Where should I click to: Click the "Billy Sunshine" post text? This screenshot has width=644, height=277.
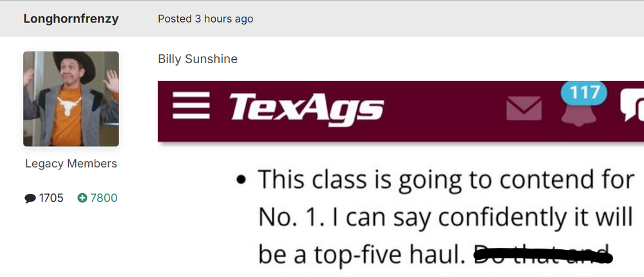click(198, 59)
